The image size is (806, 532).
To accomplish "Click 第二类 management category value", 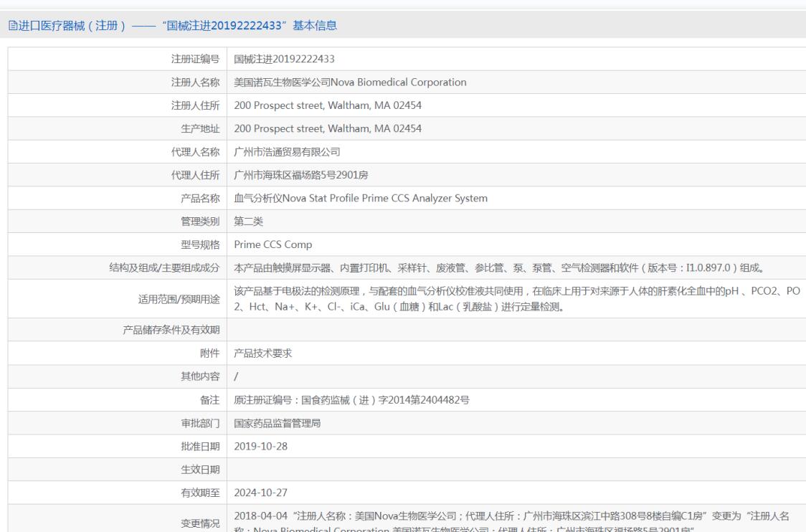I will click(248, 222).
